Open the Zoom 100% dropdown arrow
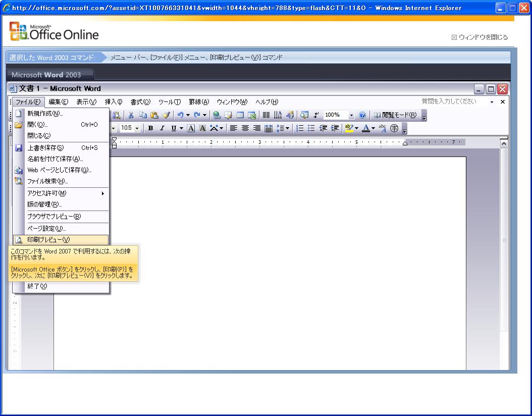The image size is (532, 416). (x=351, y=116)
